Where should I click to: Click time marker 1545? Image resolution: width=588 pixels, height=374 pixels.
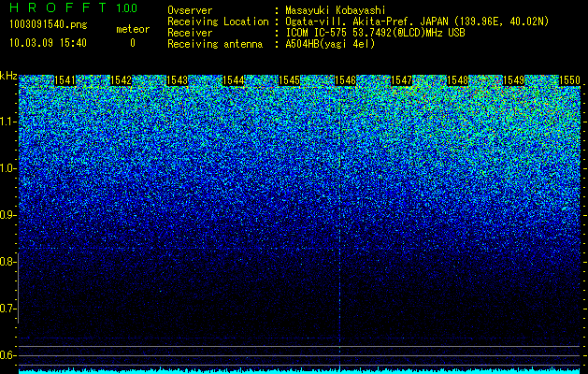(x=289, y=80)
